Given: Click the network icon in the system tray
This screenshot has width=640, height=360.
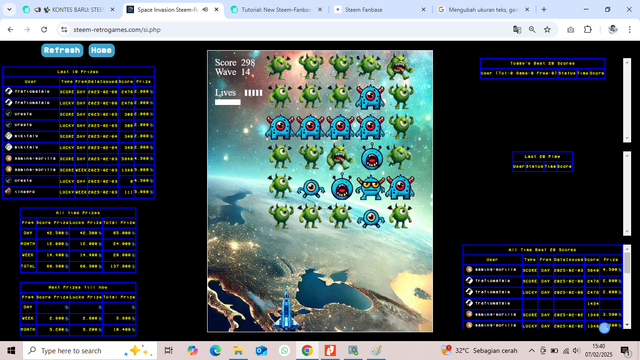Looking at the screenshot, I should [x=566, y=351].
